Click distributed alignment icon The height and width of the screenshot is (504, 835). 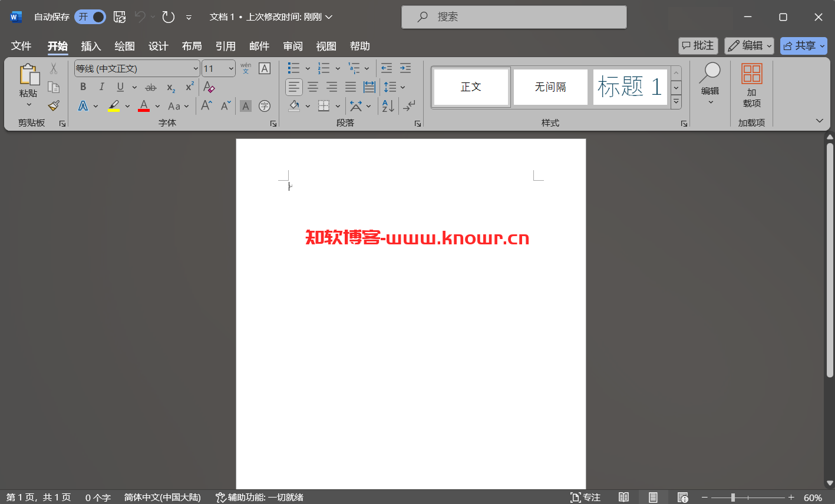369,87
